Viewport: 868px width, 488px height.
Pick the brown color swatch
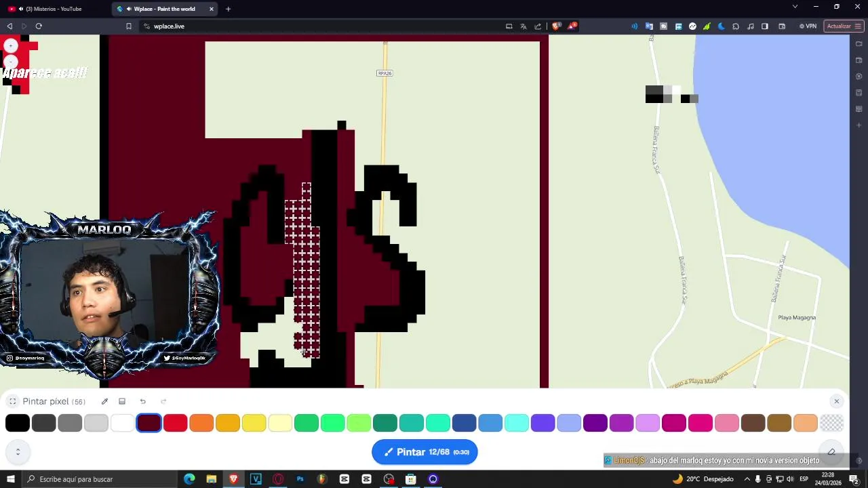tap(753, 423)
